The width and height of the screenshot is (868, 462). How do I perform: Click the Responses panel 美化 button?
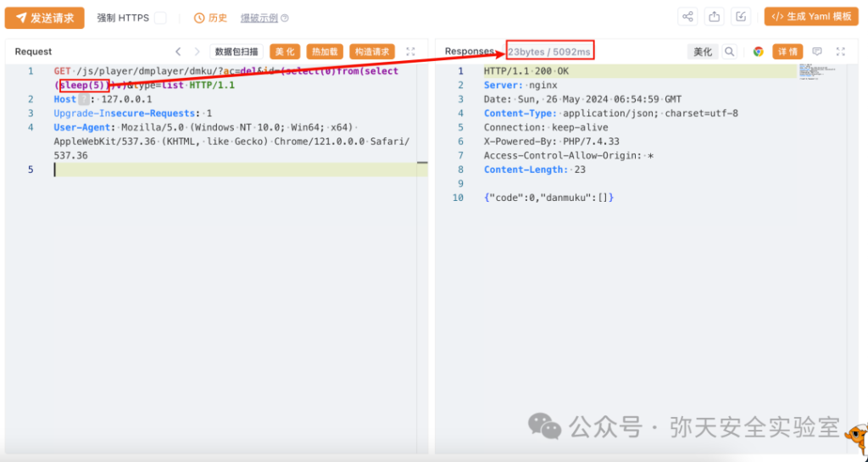(703, 52)
